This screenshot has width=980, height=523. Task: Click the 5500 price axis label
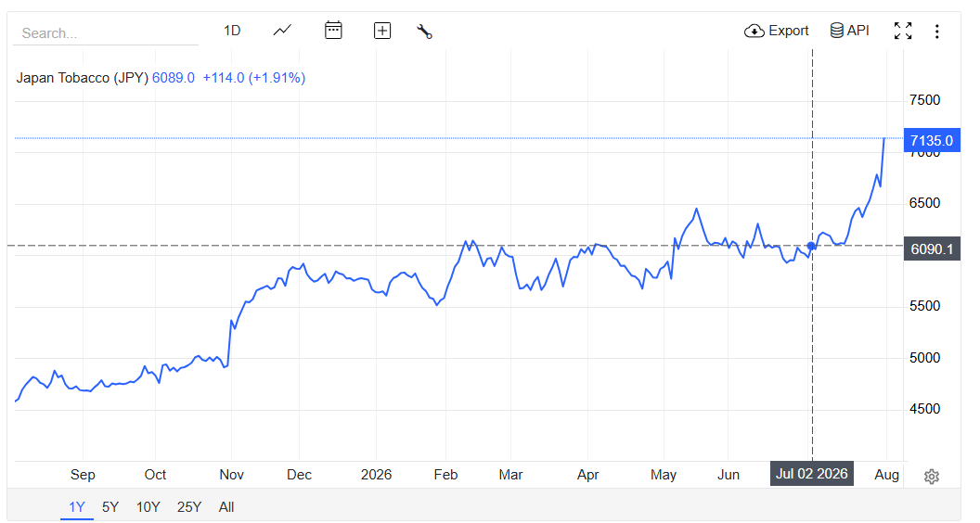(924, 306)
